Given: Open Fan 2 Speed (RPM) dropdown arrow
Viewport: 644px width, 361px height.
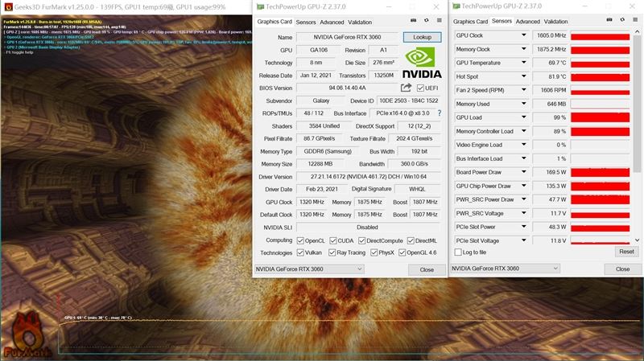Looking at the screenshot, I should click(524, 90).
